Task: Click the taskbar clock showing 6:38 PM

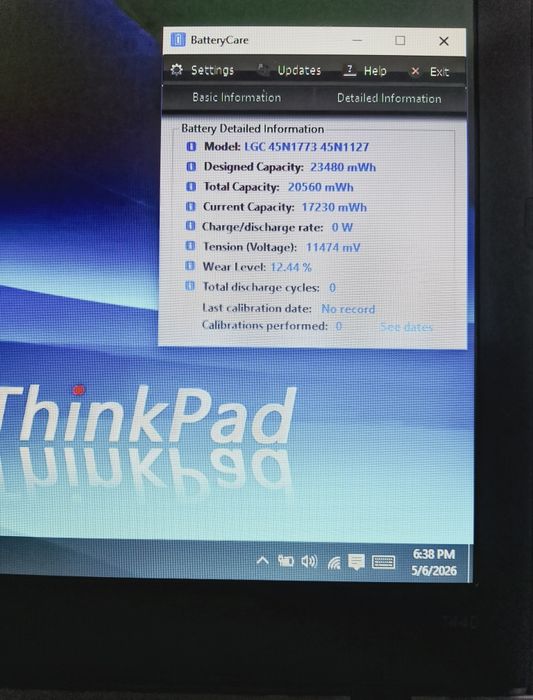Action: (x=434, y=562)
